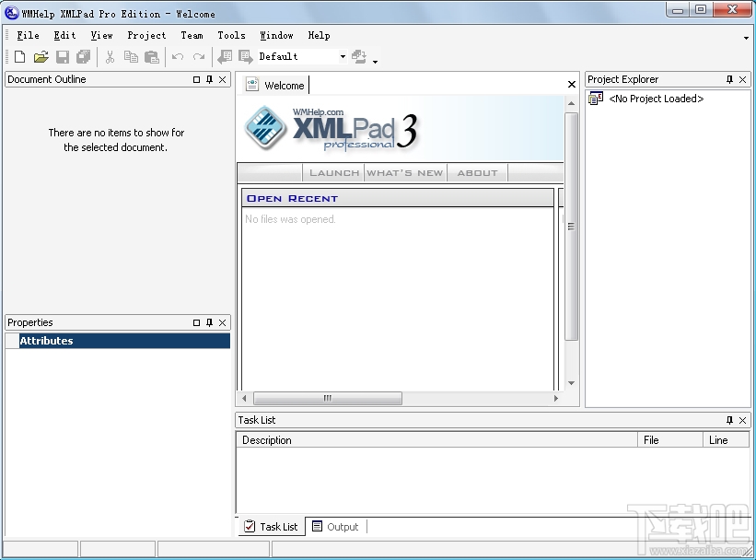Switch to the Task List bottom tab
756x560 pixels.
(x=272, y=527)
